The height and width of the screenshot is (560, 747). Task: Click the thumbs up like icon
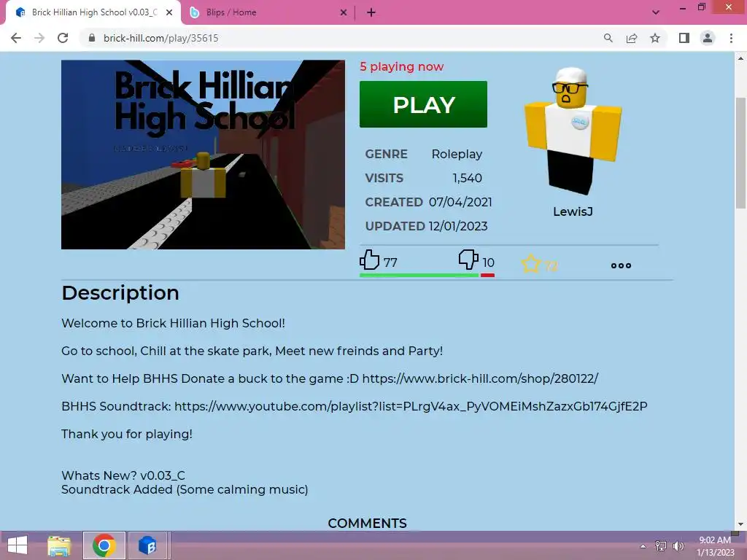click(x=369, y=260)
